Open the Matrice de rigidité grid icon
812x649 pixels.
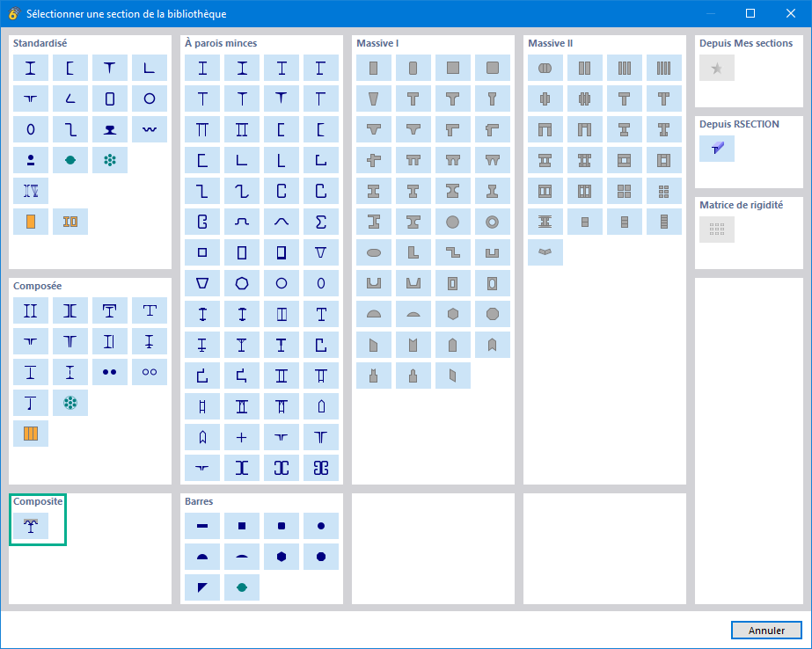[717, 230]
